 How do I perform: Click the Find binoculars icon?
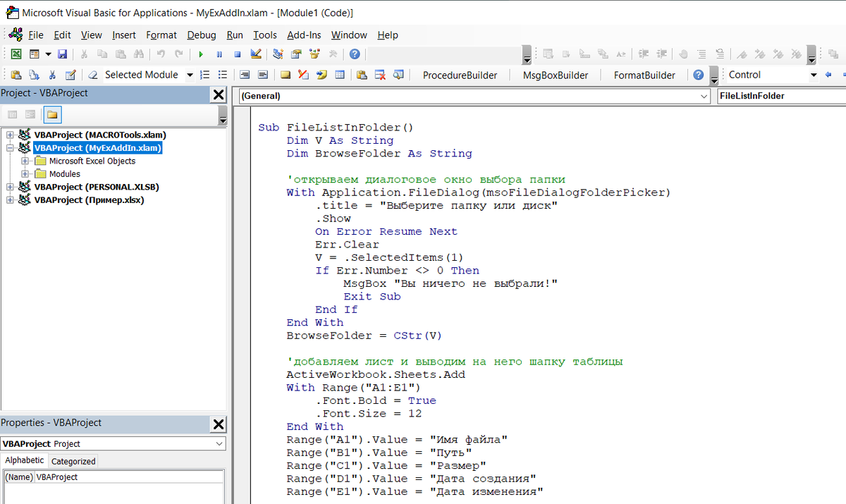click(139, 54)
